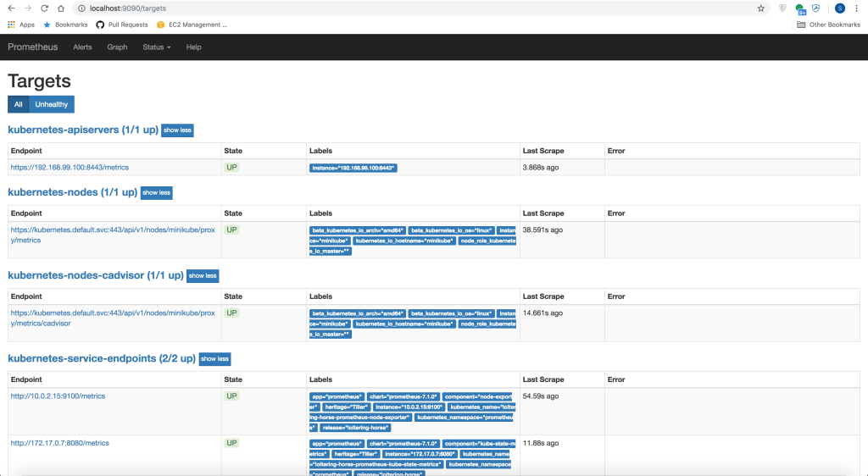The image size is (868, 476).
Task: Open the proxy/metrics/cadvisor endpoint link
Action: 113,318
